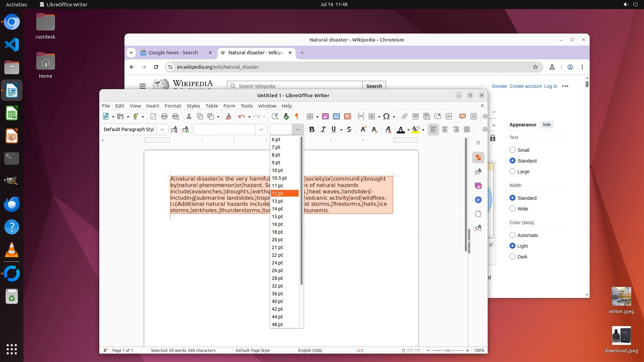Switch to Google News - Search tab
This screenshot has width=644, height=362.
tap(173, 53)
